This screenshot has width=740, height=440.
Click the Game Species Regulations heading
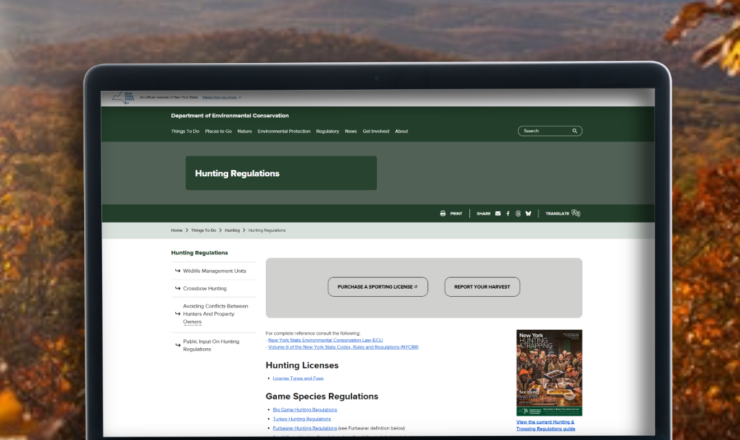(322, 397)
